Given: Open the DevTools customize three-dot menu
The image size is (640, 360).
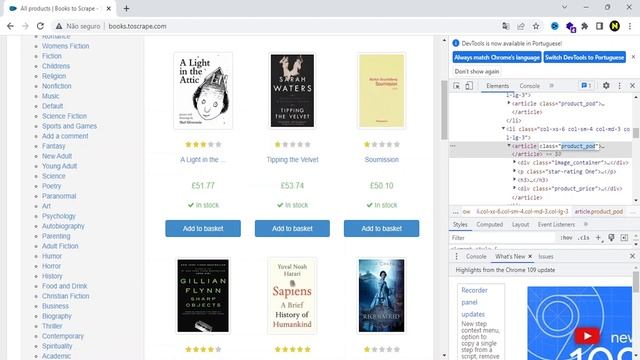Looking at the screenshot, I should click(x=619, y=85).
